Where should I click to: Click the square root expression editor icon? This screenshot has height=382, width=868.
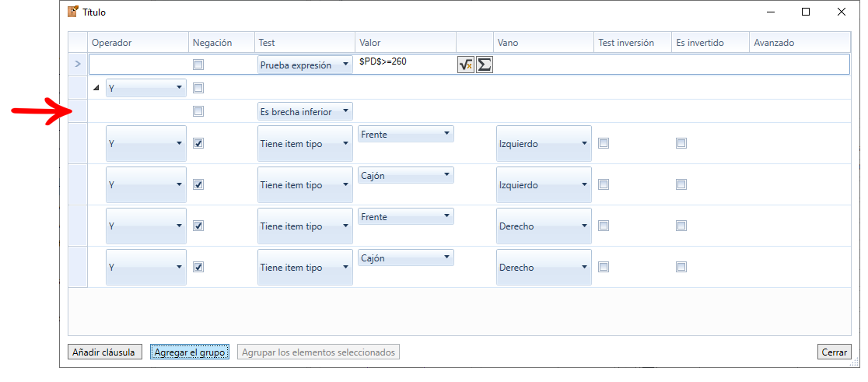click(466, 65)
